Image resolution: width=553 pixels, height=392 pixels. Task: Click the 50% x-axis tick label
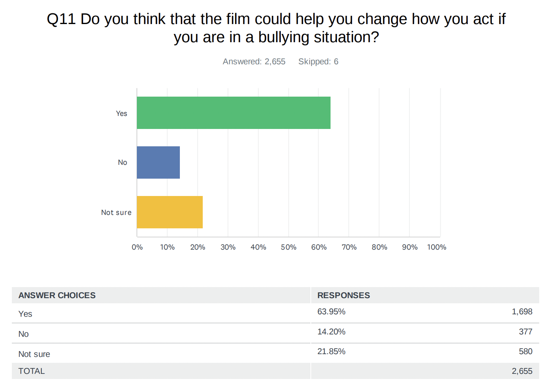[288, 247]
